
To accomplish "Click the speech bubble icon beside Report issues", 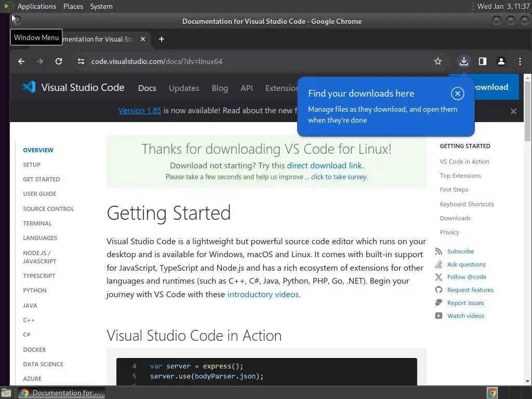I will (x=438, y=303).
